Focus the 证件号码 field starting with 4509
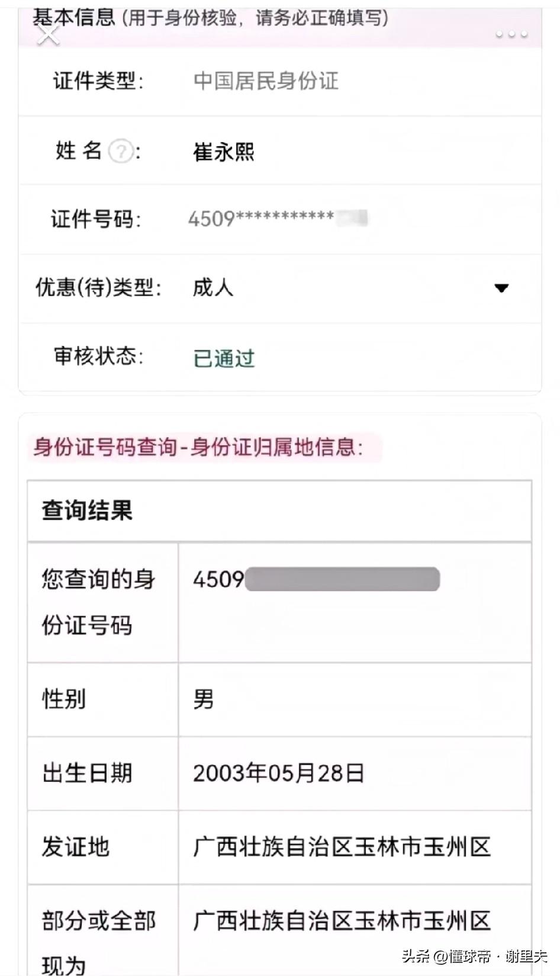 (277, 219)
